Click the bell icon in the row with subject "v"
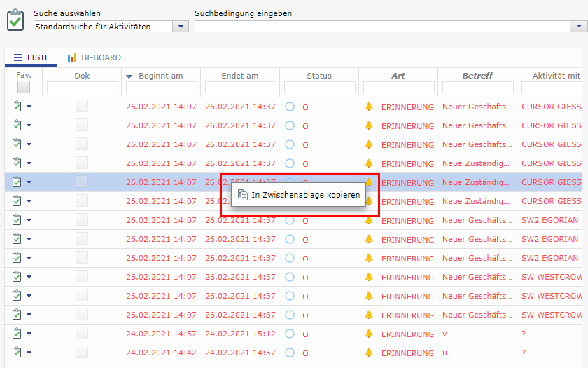The height and width of the screenshot is (368, 588). (x=369, y=334)
